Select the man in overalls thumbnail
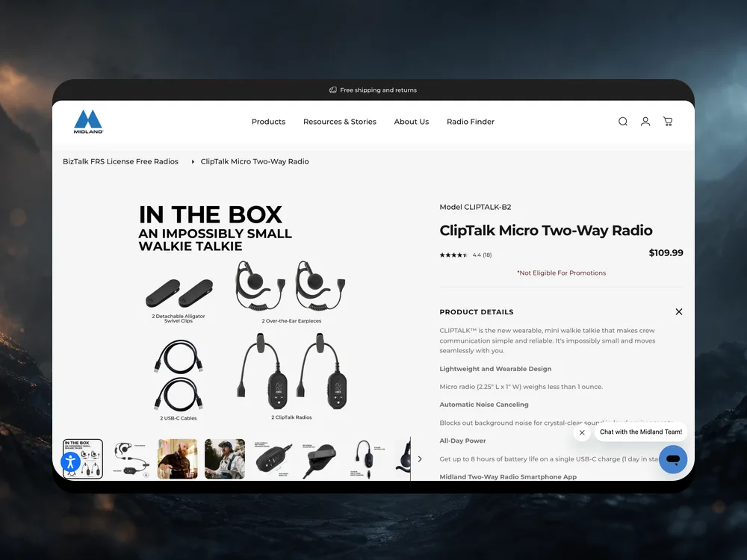This screenshot has width=747, height=560. coord(225,459)
